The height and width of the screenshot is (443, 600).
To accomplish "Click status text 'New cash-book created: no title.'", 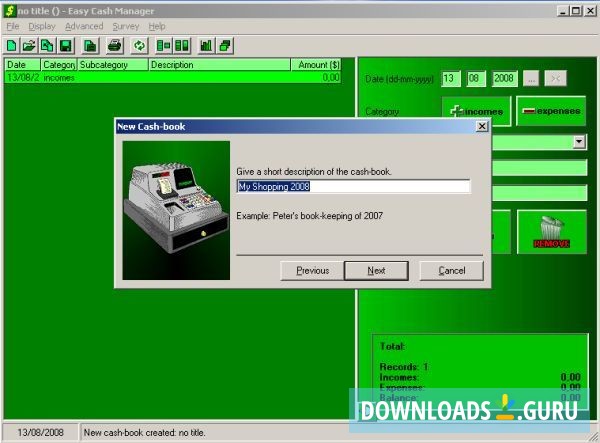I will click(x=144, y=433).
